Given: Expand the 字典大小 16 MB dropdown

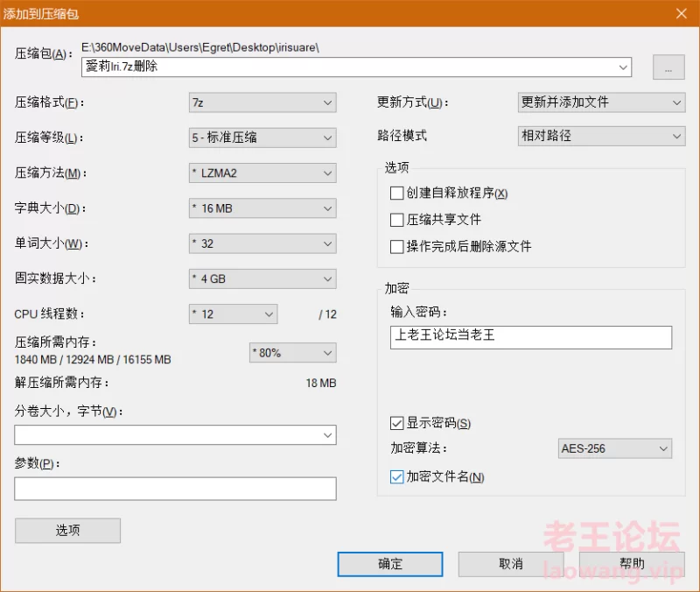Looking at the screenshot, I should [x=262, y=208].
